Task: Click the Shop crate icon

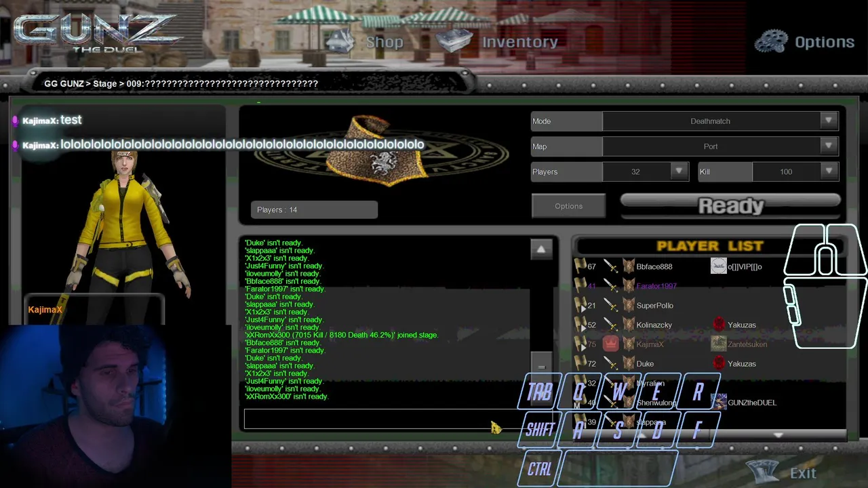Action: (x=341, y=41)
